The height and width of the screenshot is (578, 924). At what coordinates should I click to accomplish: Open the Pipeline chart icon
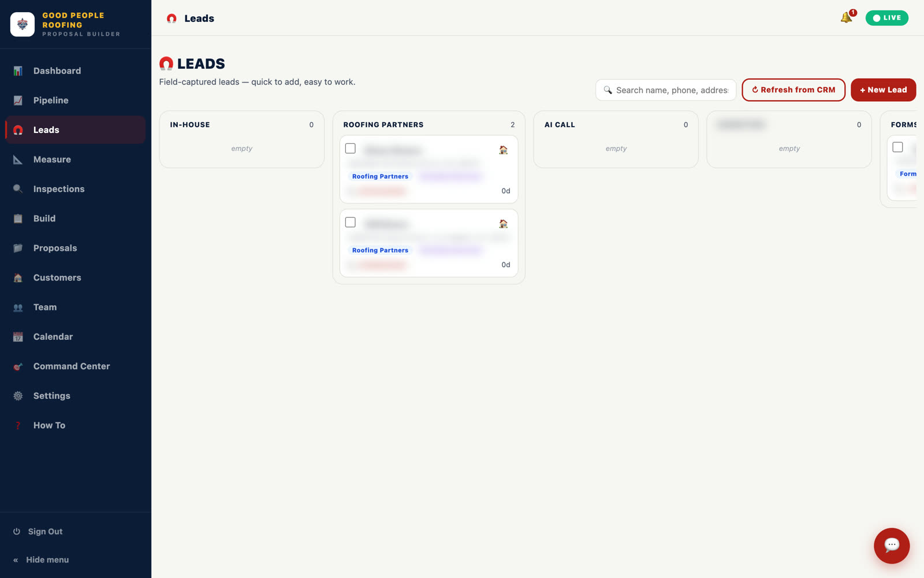(18, 101)
